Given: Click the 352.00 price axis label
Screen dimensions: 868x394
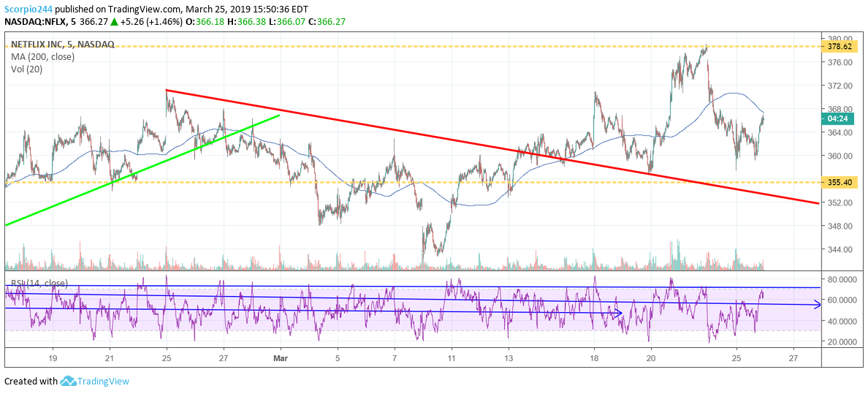Looking at the screenshot, I should click(x=840, y=202).
